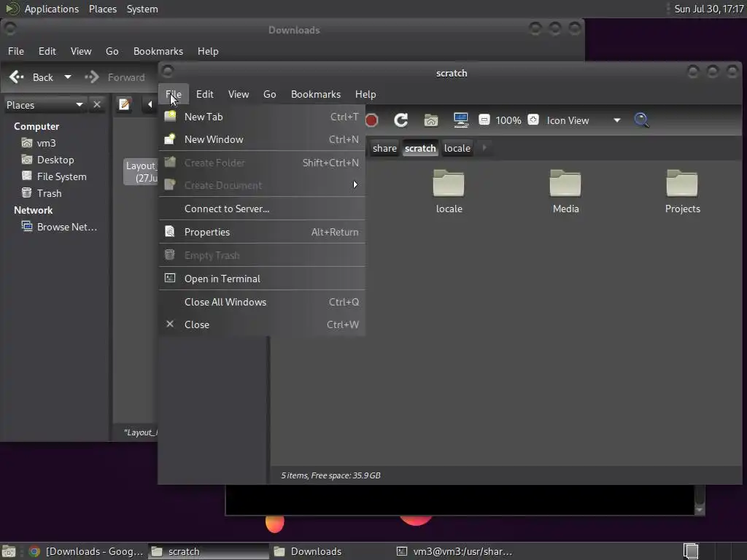747x560 pixels.
Task: Select Connect to Server menu entry
Action: click(262, 209)
